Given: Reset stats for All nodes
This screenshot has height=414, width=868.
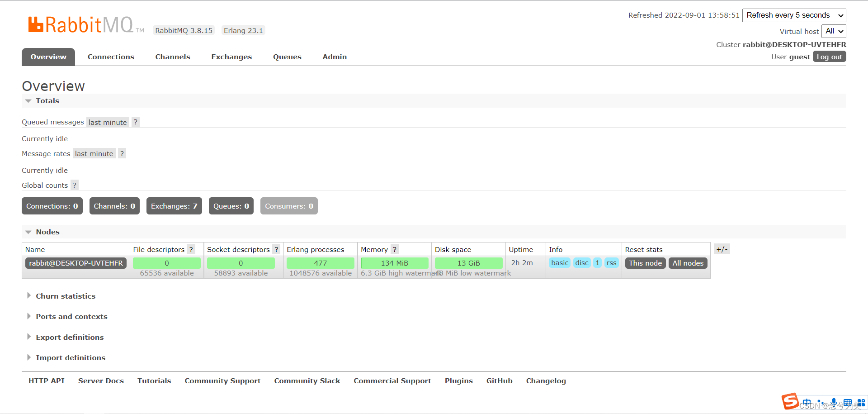Looking at the screenshot, I should pyautogui.click(x=688, y=263).
